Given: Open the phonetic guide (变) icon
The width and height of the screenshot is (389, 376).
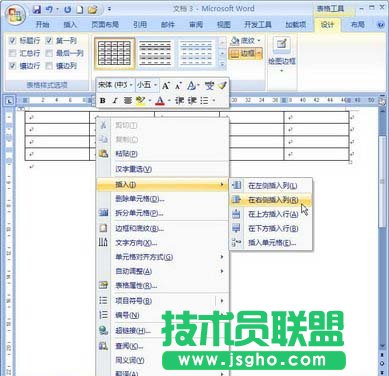Looking at the screenshot, I should click(x=209, y=86).
